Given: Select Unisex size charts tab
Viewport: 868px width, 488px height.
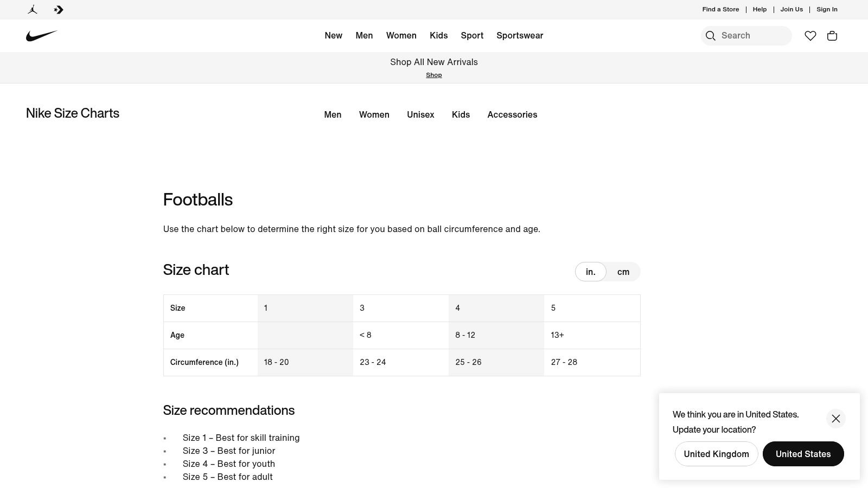Looking at the screenshot, I should coord(420,114).
